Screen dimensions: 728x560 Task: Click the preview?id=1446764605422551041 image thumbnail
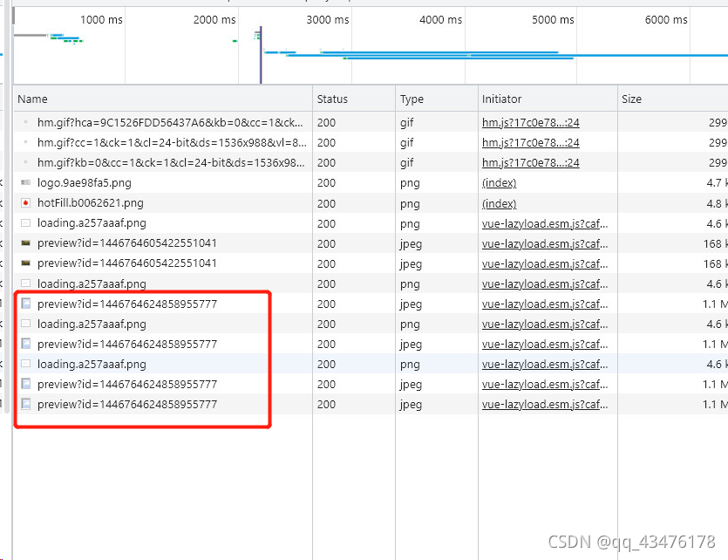pyautogui.click(x=27, y=243)
